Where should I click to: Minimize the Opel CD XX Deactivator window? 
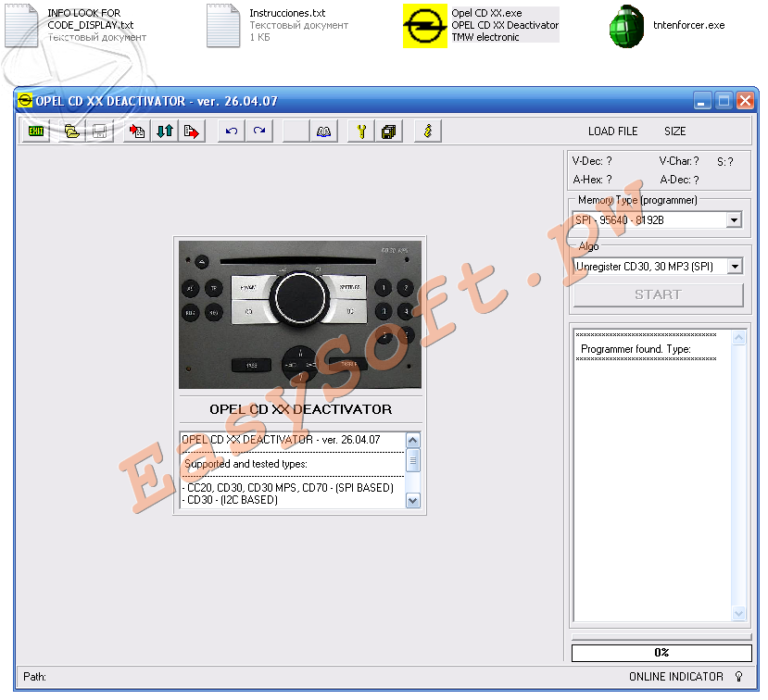point(702,101)
